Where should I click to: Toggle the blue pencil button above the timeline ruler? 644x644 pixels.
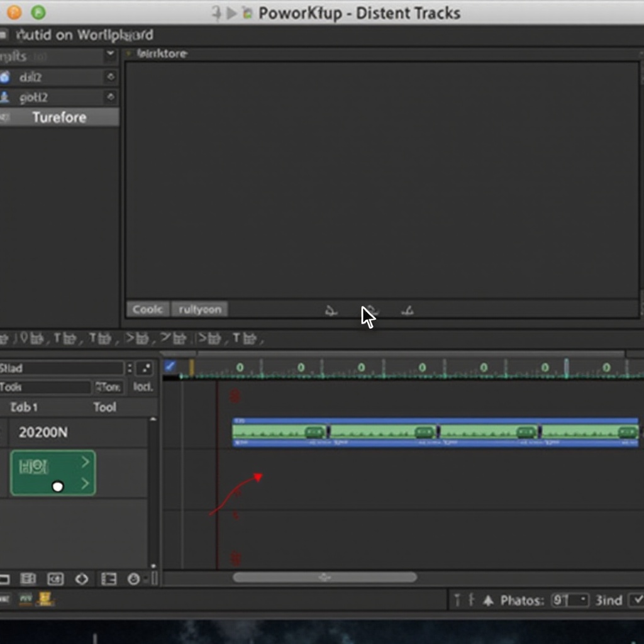click(x=169, y=365)
